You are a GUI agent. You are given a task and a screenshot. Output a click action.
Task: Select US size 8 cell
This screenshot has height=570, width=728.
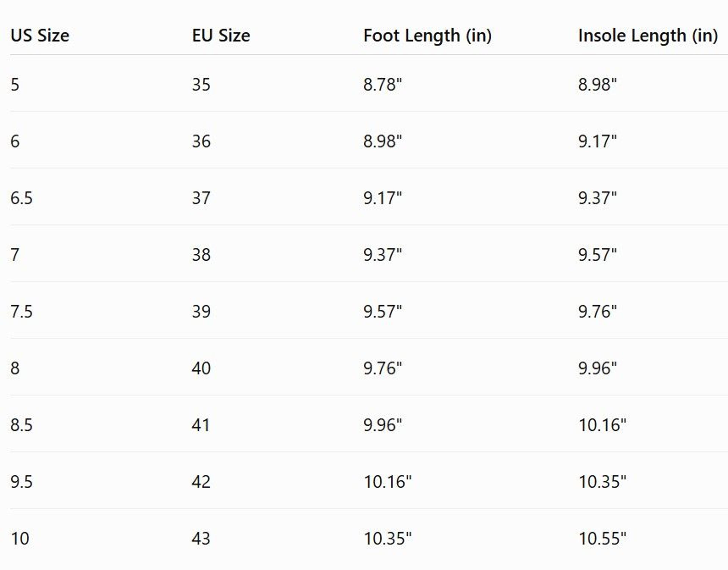pyautogui.click(x=15, y=368)
